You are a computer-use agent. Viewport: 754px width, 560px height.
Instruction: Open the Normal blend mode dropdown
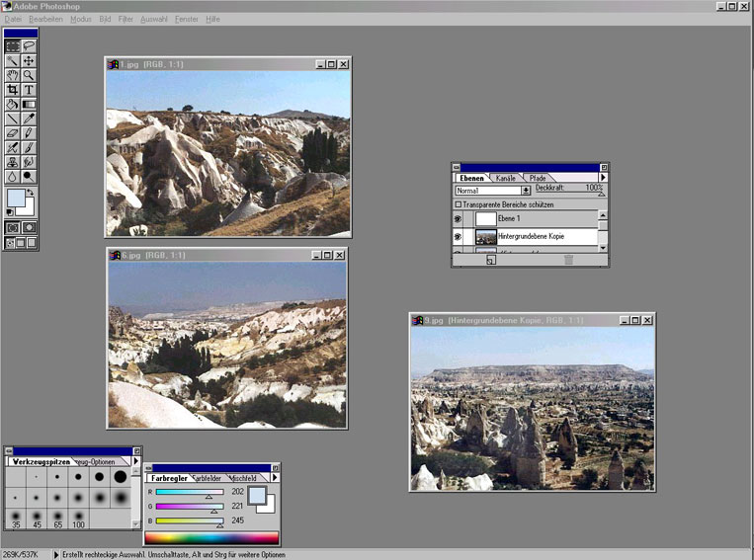(x=526, y=190)
